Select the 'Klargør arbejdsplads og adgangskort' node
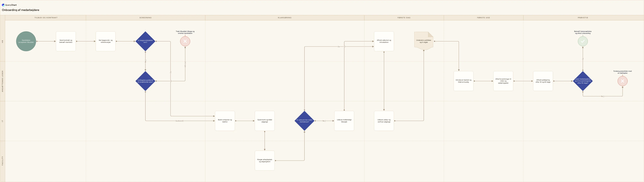 click(x=264, y=161)
